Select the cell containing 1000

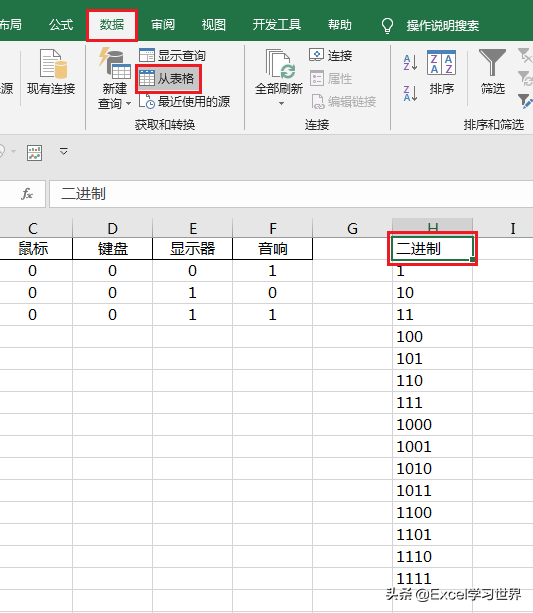(433, 425)
